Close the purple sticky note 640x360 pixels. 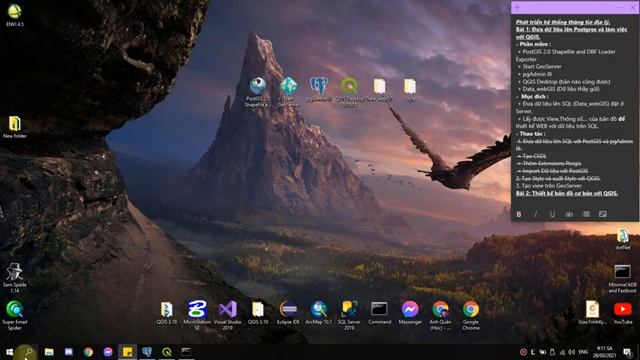click(x=633, y=7)
